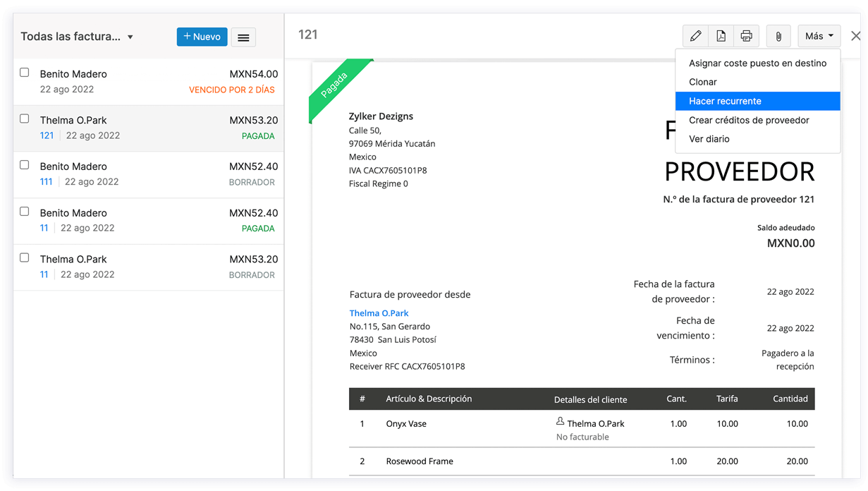Tick the checkbox for Benito Madero bill 111
868x491 pixels.
pyautogui.click(x=25, y=165)
